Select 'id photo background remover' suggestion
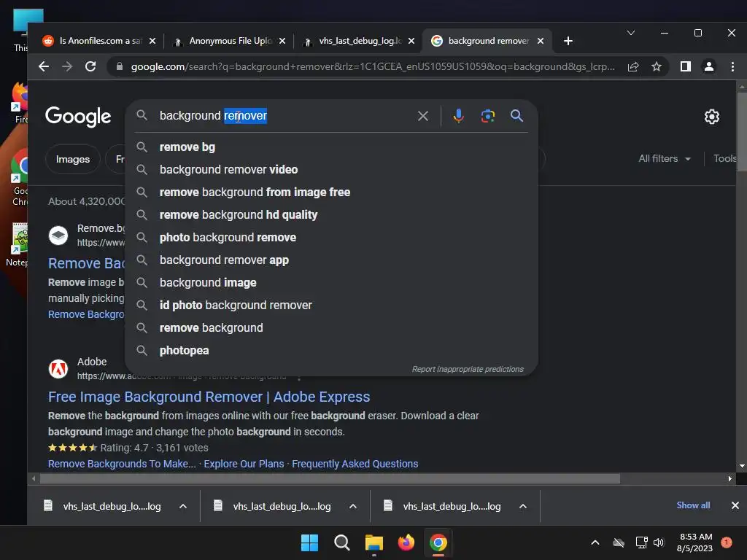The width and height of the screenshot is (747, 560). point(331,306)
